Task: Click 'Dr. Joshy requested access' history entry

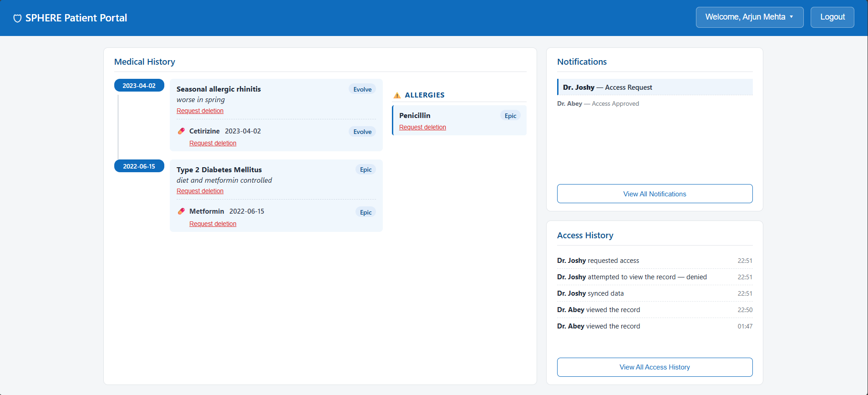Action: pos(655,261)
